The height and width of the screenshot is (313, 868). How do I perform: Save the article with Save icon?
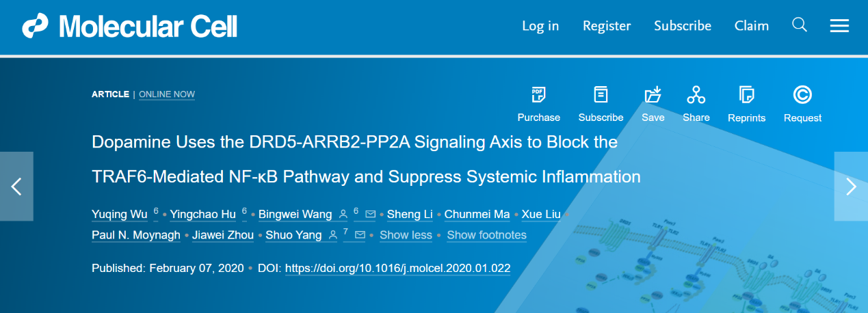(x=653, y=94)
